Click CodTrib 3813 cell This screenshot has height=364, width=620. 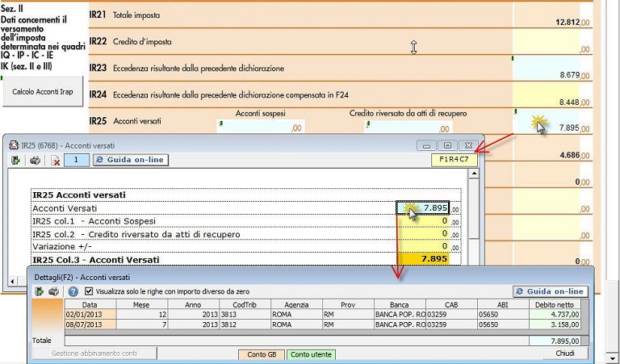pos(245,315)
